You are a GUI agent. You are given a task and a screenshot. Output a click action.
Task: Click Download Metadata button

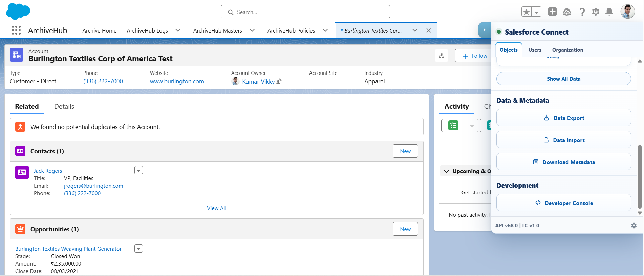tap(564, 162)
